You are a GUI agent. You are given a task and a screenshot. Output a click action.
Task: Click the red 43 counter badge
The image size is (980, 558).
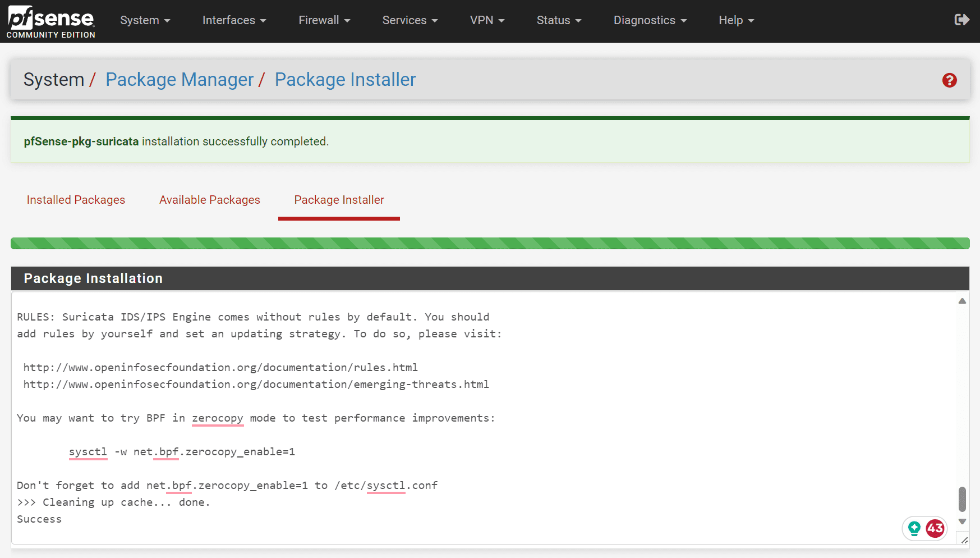click(935, 528)
